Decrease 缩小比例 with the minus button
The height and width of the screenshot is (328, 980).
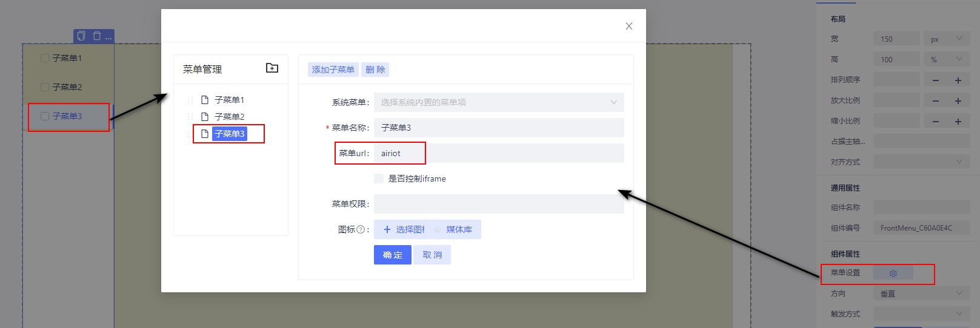(936, 121)
